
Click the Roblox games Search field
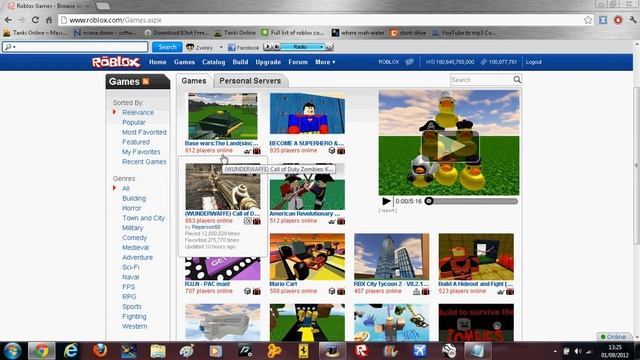[482, 80]
